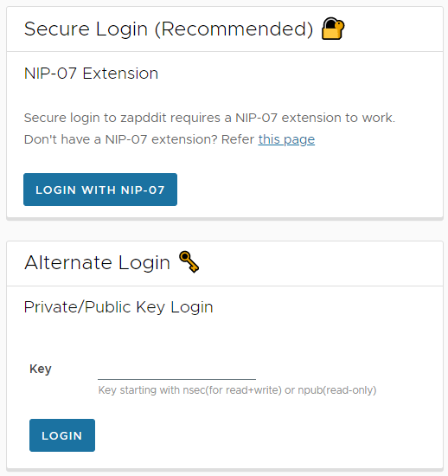The height and width of the screenshot is (476, 448).
Task: Click the golden key icon beside Alternate Login
Action: pos(189,261)
